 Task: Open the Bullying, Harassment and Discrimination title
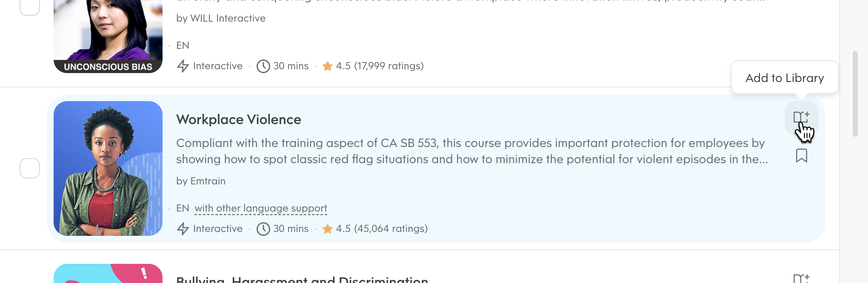tap(302, 280)
